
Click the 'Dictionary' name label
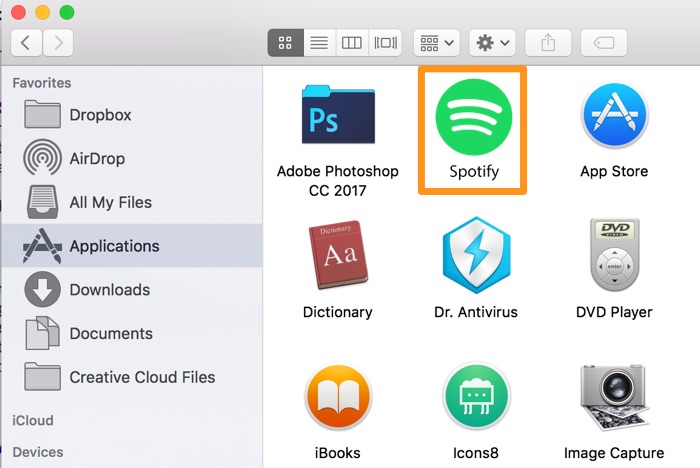click(x=338, y=312)
